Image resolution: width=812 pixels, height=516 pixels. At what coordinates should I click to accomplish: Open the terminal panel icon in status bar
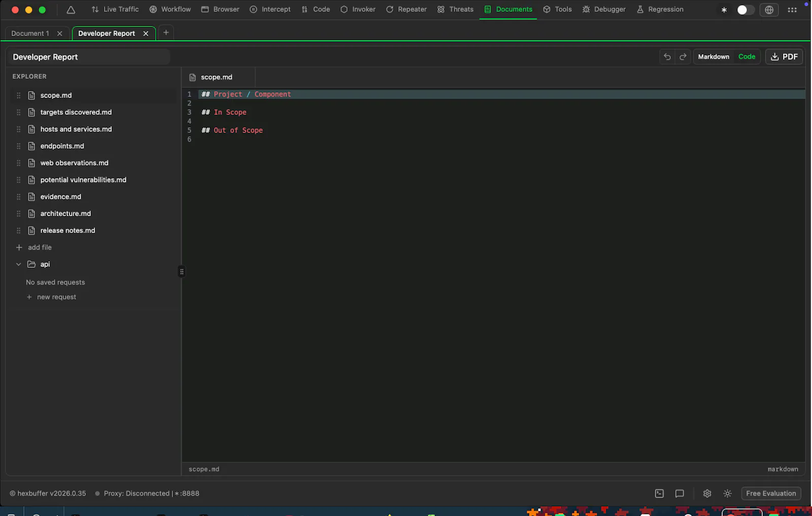coord(659,493)
